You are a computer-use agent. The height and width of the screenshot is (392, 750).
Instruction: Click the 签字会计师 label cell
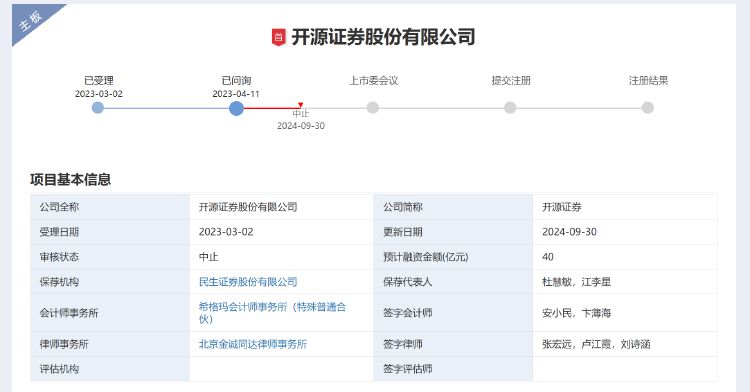(x=453, y=313)
